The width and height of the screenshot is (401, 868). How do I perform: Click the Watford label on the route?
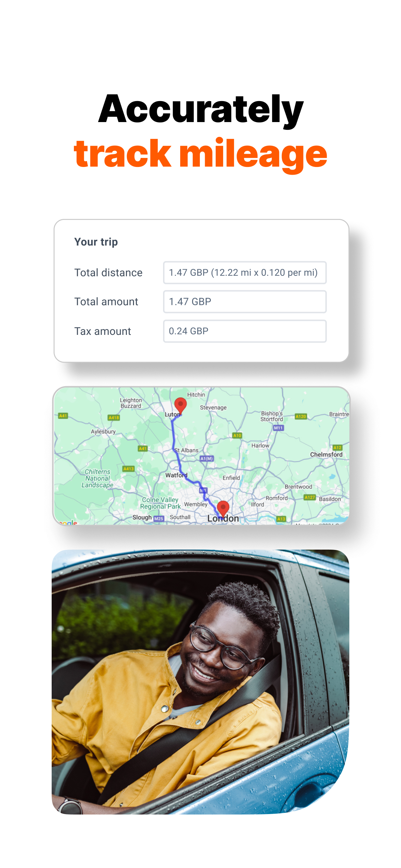176,475
